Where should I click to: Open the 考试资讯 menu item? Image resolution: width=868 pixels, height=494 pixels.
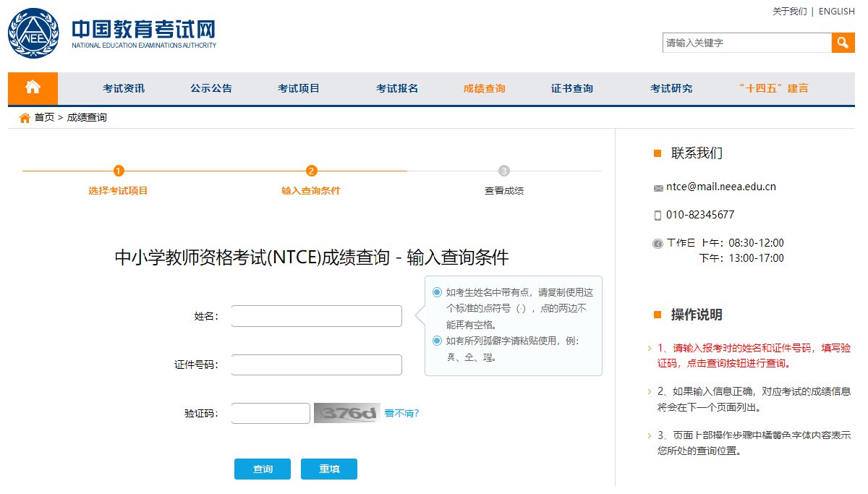(x=124, y=88)
